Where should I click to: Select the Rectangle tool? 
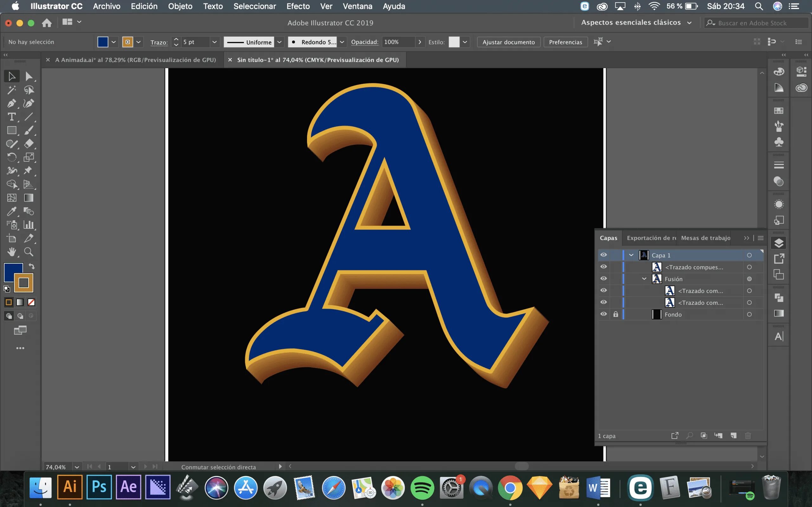click(11, 131)
